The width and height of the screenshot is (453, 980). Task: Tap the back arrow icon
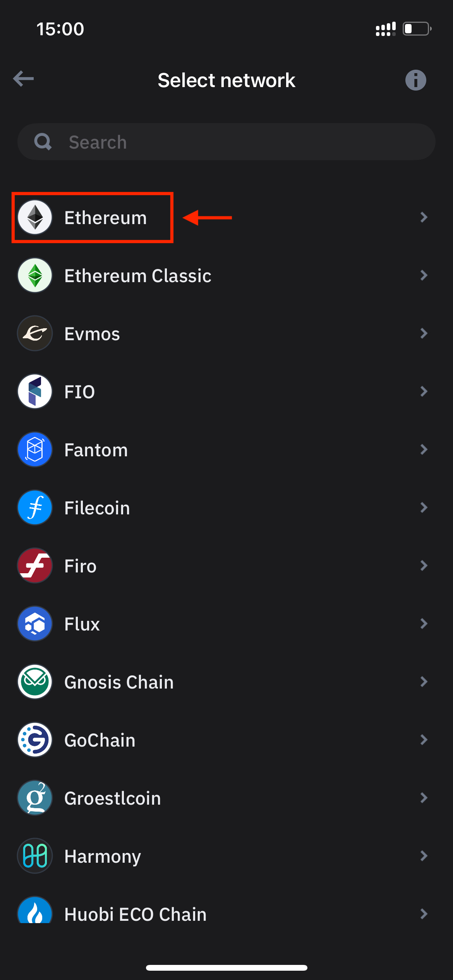(x=23, y=79)
